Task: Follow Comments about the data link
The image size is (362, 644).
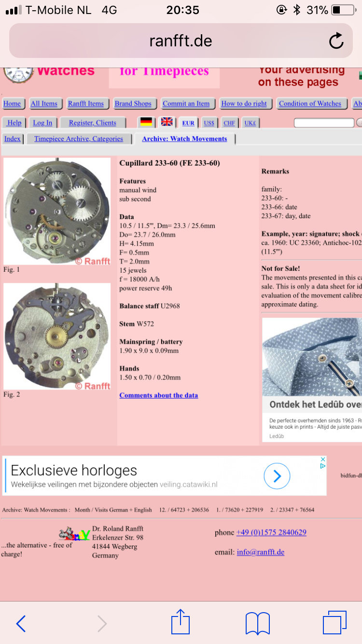Action: pyautogui.click(x=159, y=395)
